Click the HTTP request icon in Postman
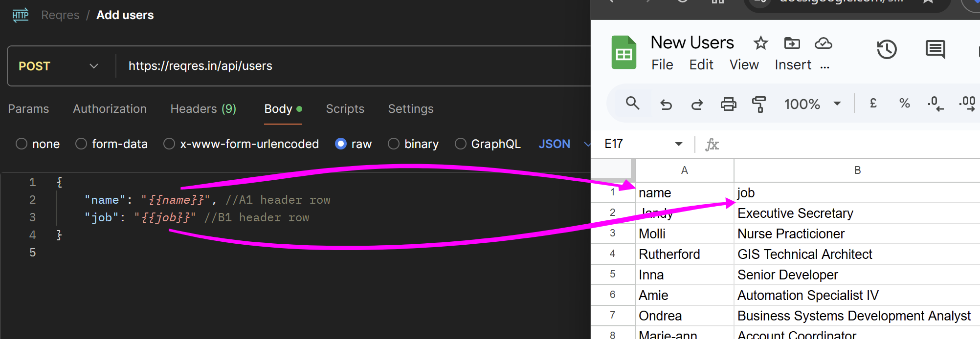The image size is (980, 339). tap(20, 15)
